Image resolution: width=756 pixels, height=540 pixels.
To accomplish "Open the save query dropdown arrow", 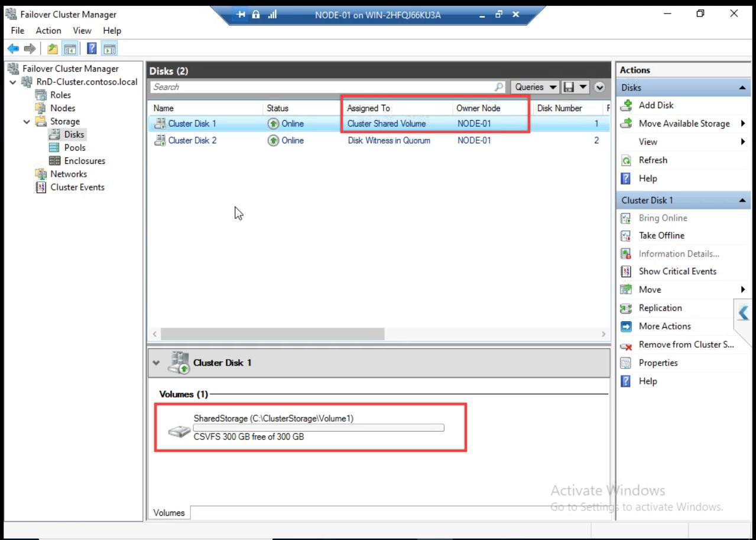I will pos(584,87).
